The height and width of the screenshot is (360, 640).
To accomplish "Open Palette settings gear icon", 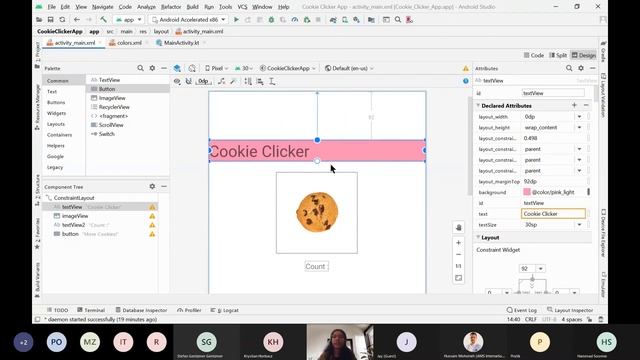I will (x=152, y=68).
